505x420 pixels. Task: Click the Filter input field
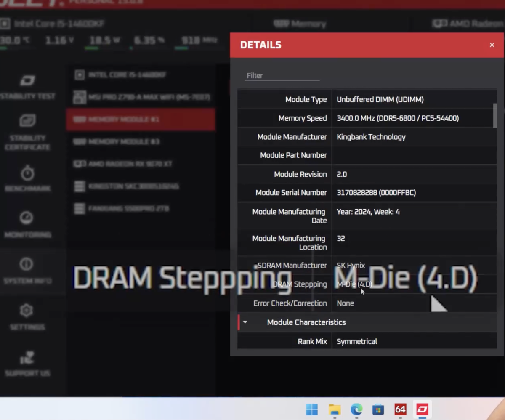(x=282, y=75)
